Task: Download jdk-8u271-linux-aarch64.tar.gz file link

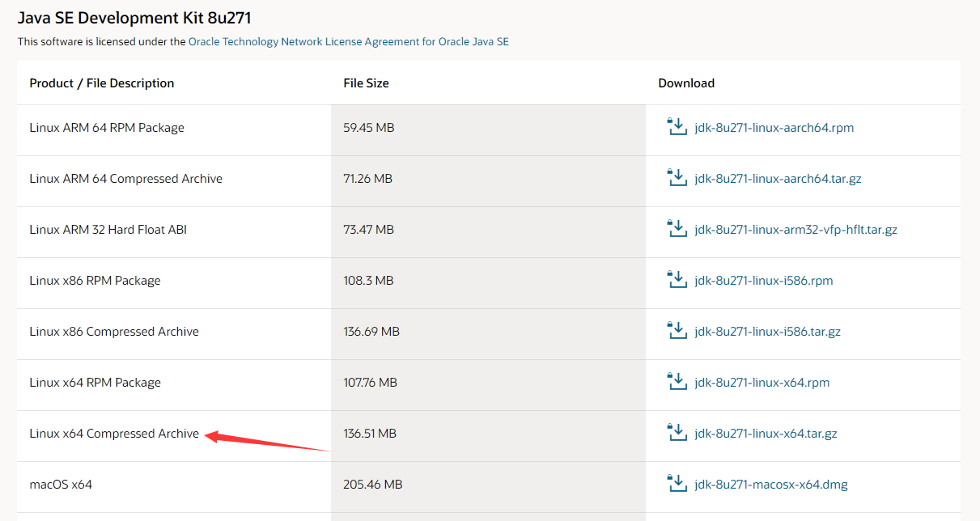Action: pyautogui.click(x=778, y=179)
